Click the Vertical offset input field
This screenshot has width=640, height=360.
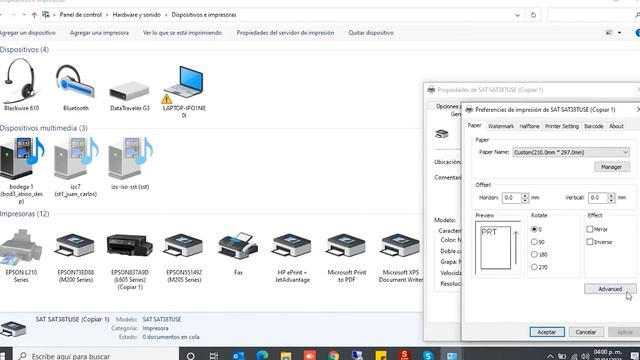click(x=598, y=198)
